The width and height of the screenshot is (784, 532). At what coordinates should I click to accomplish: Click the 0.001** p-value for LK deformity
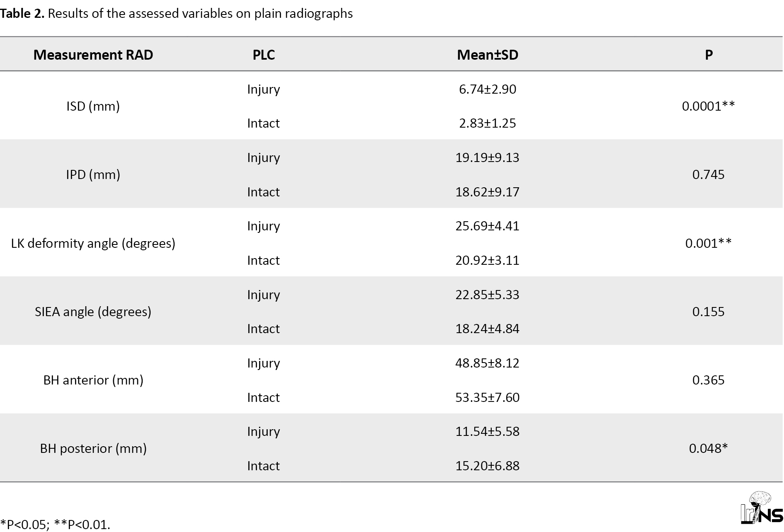tap(708, 243)
